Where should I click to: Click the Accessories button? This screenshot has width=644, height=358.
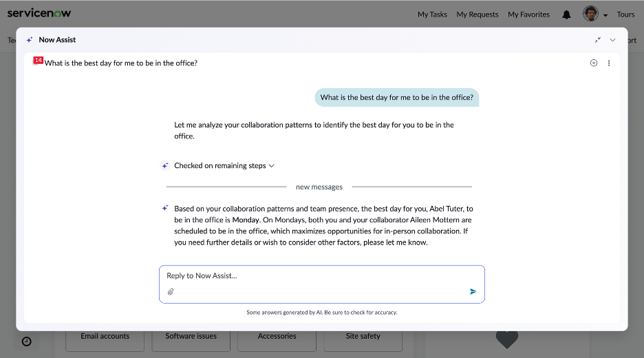pos(277,340)
